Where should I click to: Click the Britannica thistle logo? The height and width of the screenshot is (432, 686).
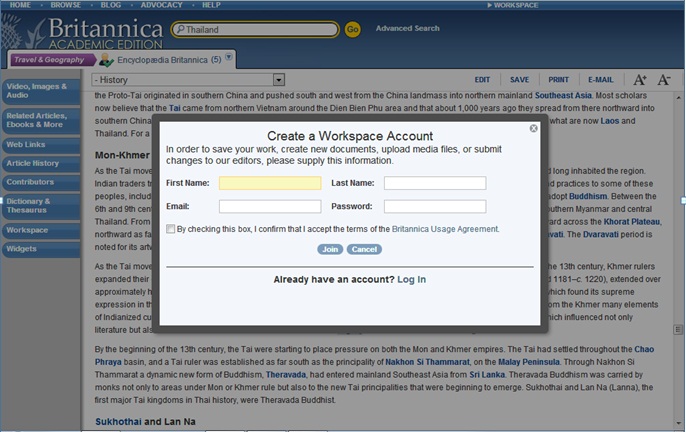23,31
